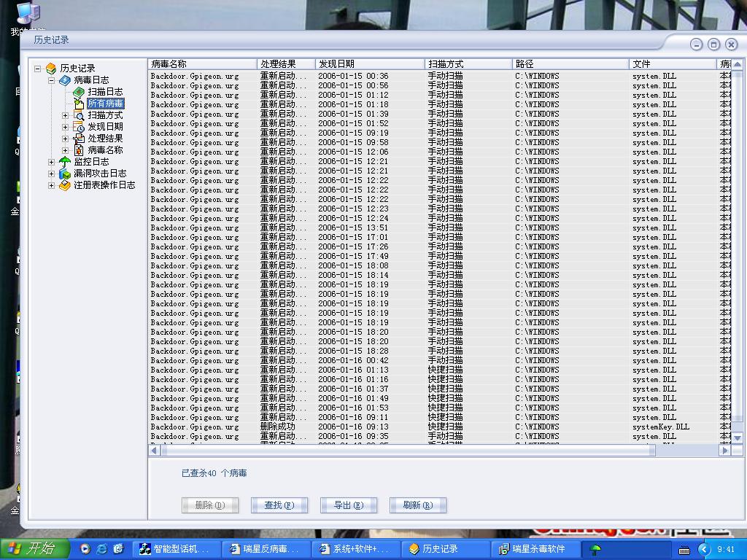The width and height of the screenshot is (747, 560).
Task: Click the third quick launch icon beside Internet Explorer
Action: click(119, 549)
